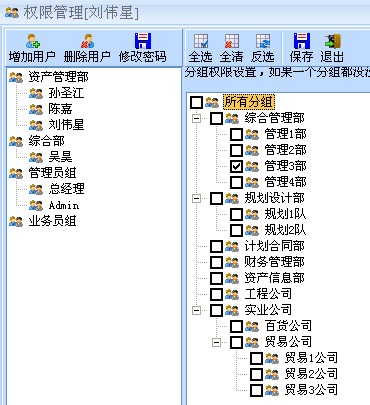Click the group icon beside 工程公司
The width and height of the screenshot is (370, 405).
232,294
